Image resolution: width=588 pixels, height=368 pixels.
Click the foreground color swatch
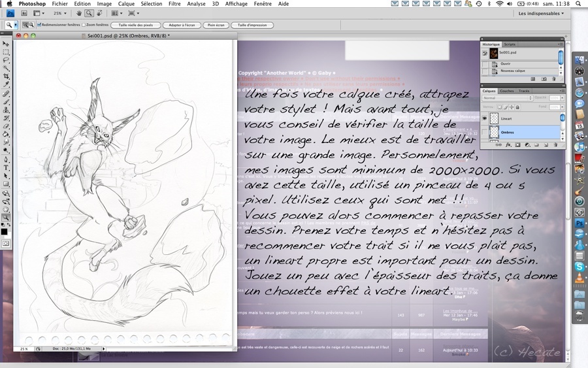coord(4,231)
